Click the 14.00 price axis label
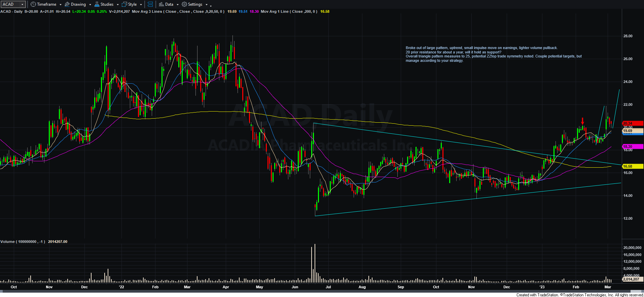This screenshot has height=297, width=644. [628, 196]
